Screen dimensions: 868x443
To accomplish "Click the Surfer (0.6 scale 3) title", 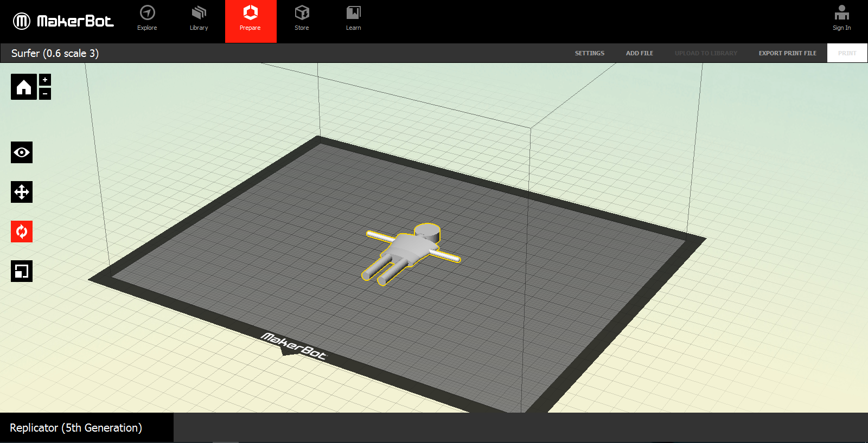I will coord(55,53).
